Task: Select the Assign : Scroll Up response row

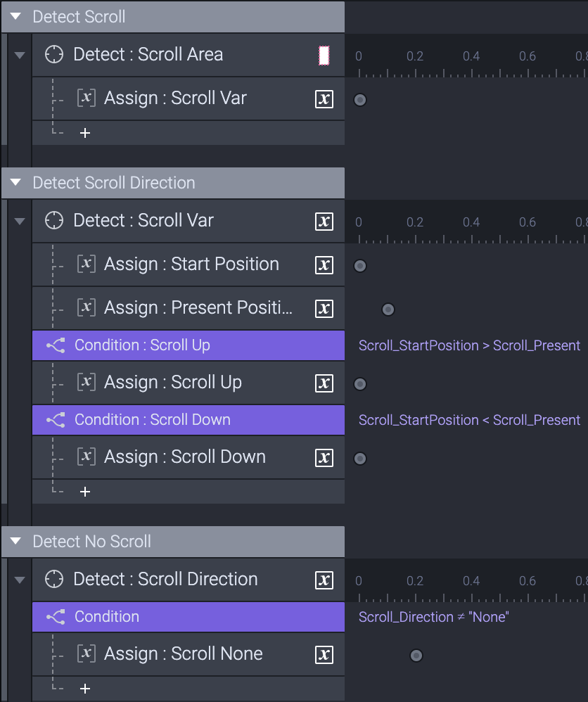Action: click(x=188, y=383)
